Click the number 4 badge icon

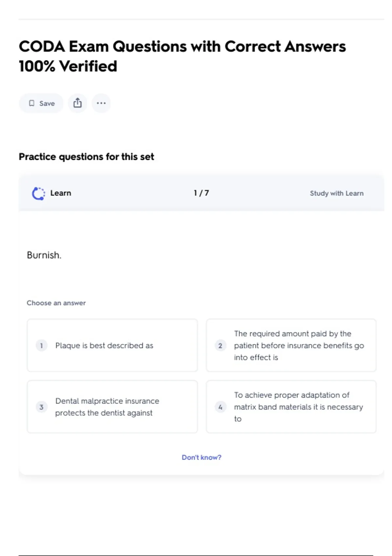[220, 407]
